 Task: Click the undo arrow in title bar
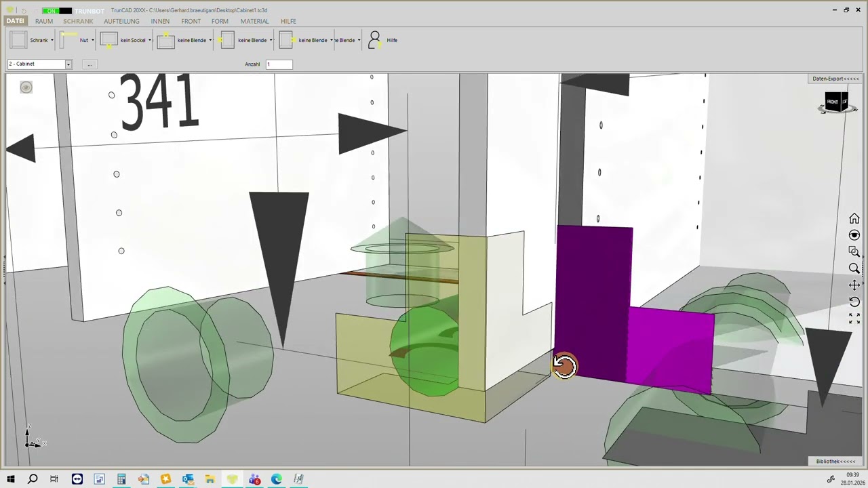24,10
